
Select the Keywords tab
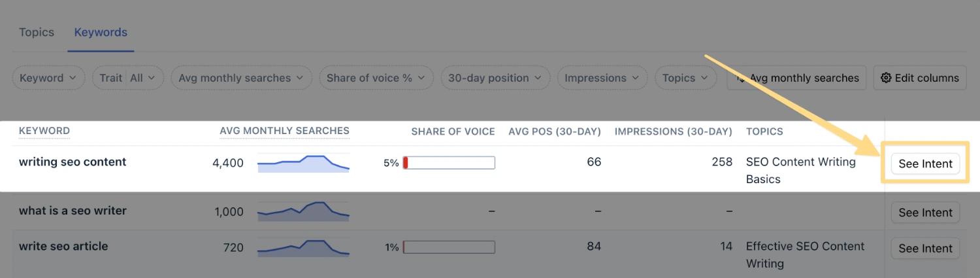point(101,32)
